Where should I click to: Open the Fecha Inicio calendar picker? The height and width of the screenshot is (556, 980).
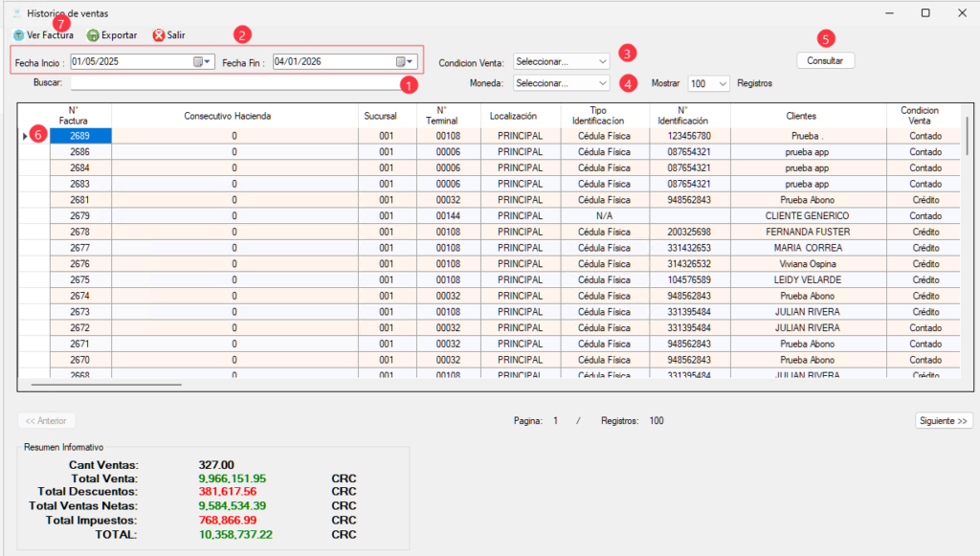click(202, 62)
